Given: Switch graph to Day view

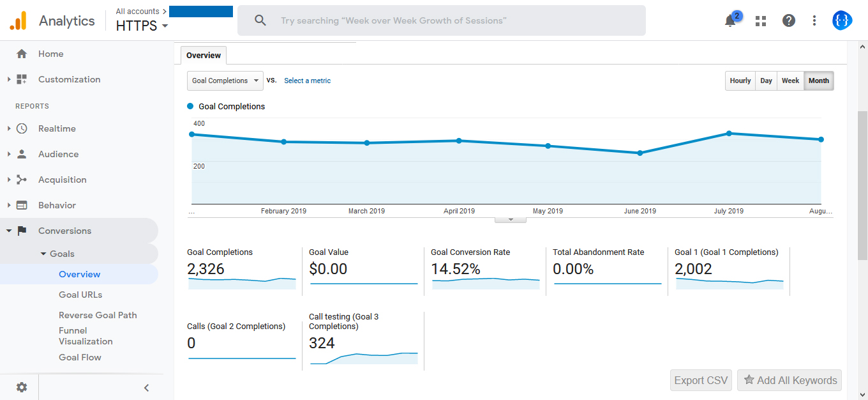Looking at the screenshot, I should 766,81.
